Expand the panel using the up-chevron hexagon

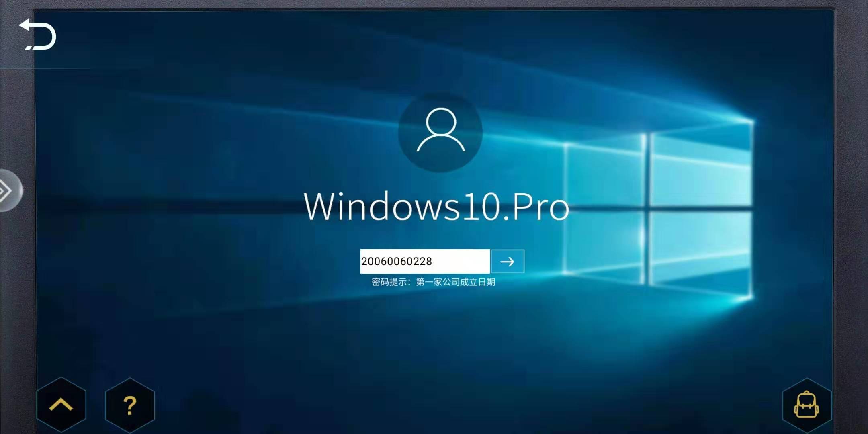tap(61, 405)
